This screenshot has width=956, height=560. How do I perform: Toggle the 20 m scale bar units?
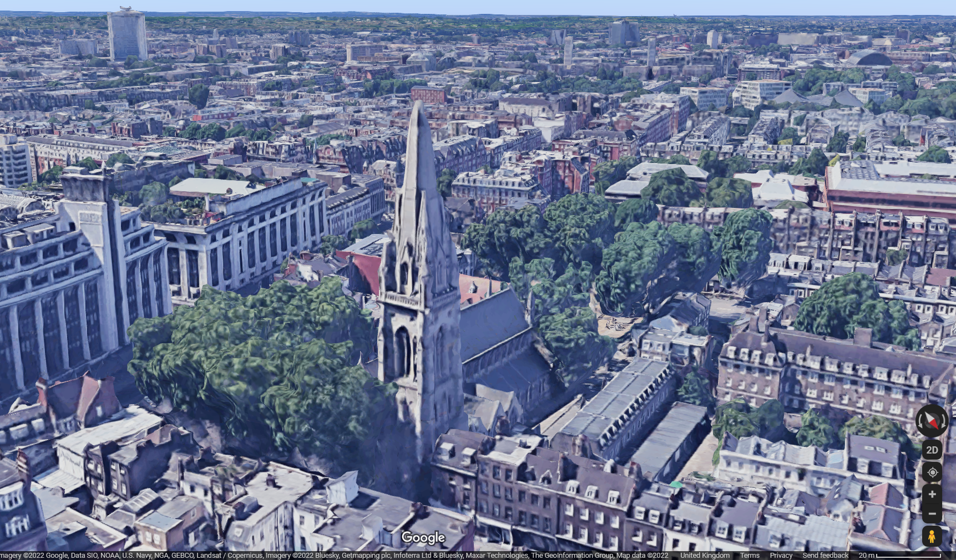pyautogui.click(x=899, y=556)
